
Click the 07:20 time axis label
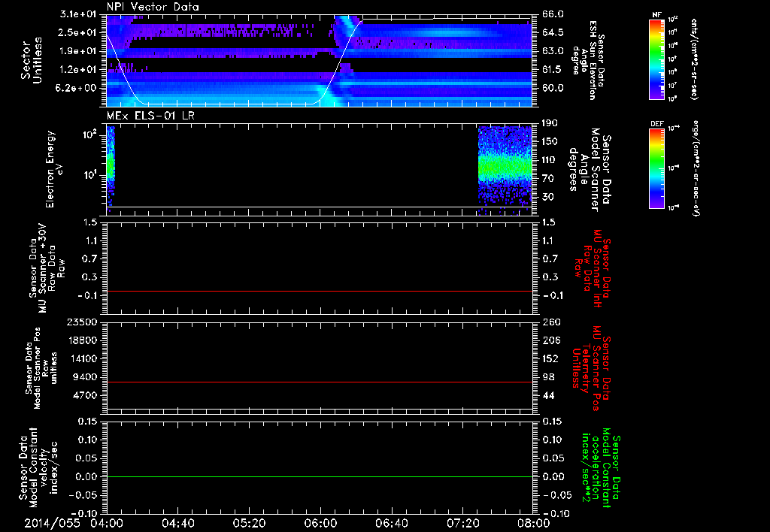point(462,523)
